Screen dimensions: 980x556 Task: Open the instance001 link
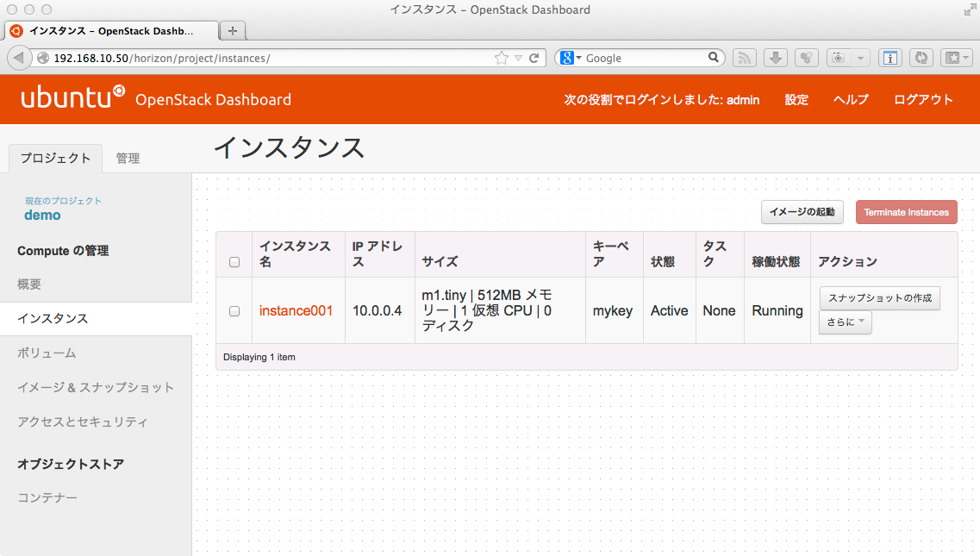tap(296, 311)
